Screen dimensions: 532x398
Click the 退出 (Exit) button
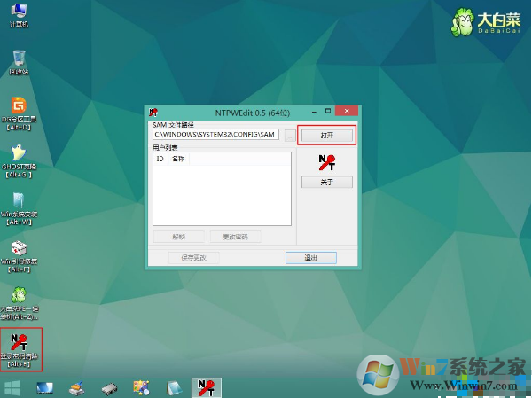click(x=310, y=258)
